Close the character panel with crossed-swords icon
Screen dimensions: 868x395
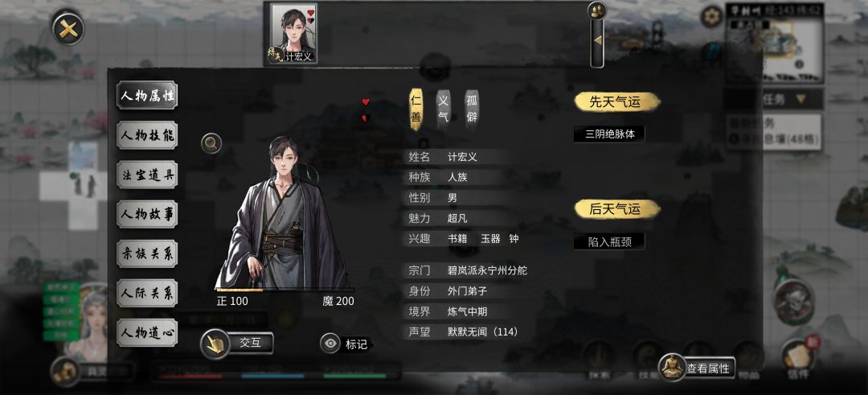click(x=68, y=28)
